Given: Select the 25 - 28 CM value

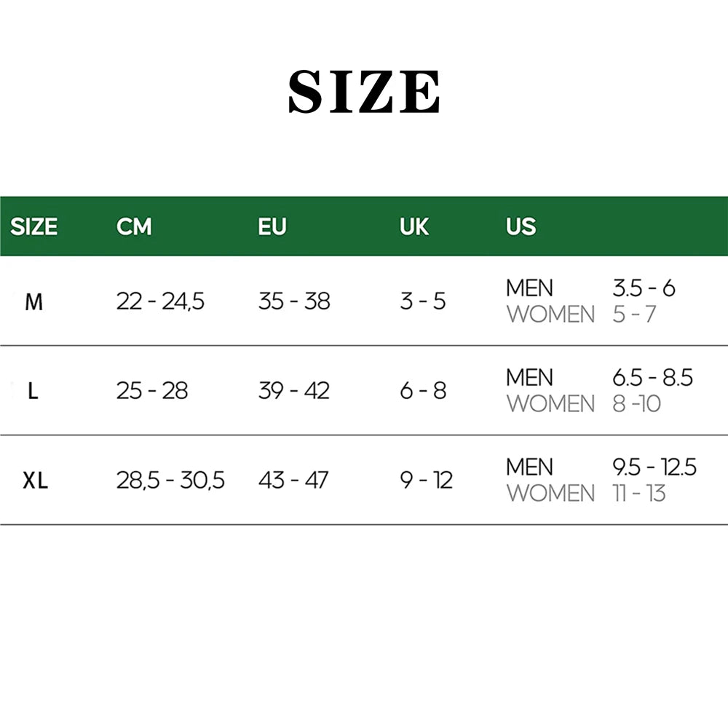Looking at the screenshot, I should (x=152, y=391).
